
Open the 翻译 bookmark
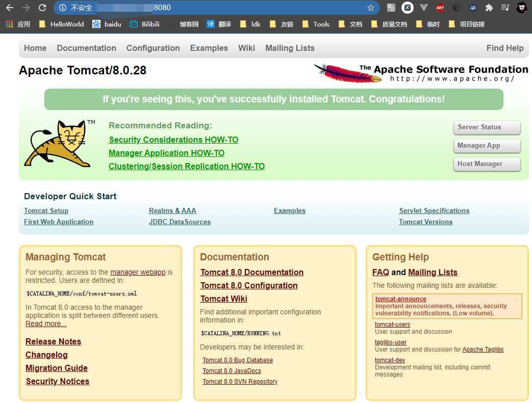(x=219, y=24)
